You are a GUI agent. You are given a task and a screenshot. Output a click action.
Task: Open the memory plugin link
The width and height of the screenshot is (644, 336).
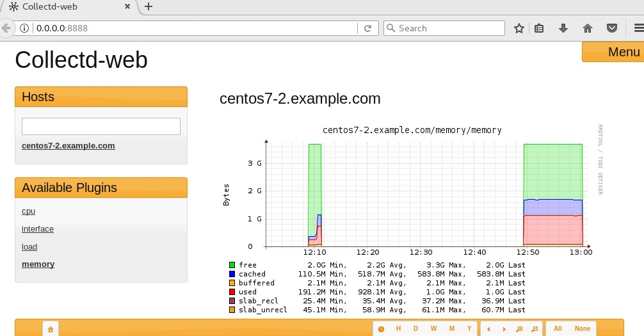coord(38,264)
